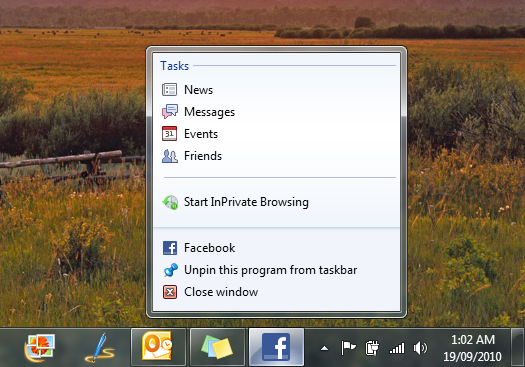Open Action Center flag icon

pos(348,348)
